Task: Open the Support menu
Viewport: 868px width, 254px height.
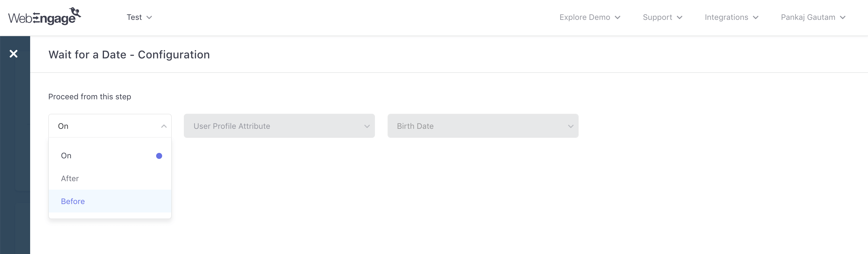Action: click(657, 17)
